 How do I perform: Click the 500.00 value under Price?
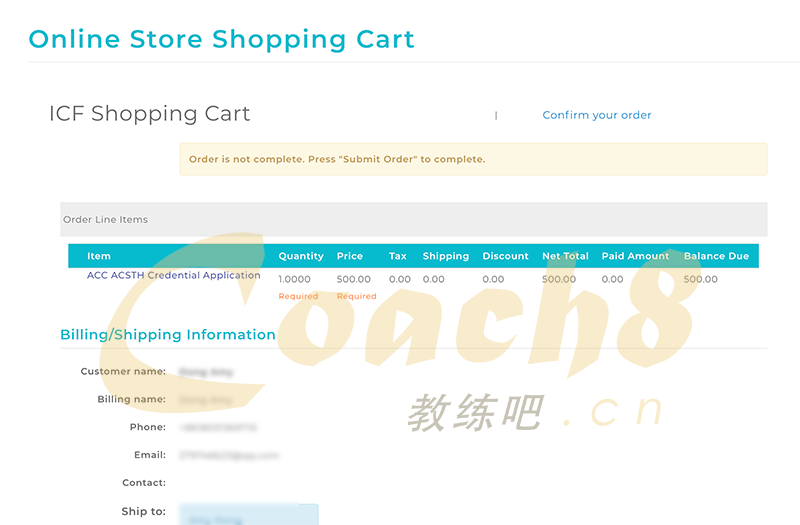[x=353, y=280]
